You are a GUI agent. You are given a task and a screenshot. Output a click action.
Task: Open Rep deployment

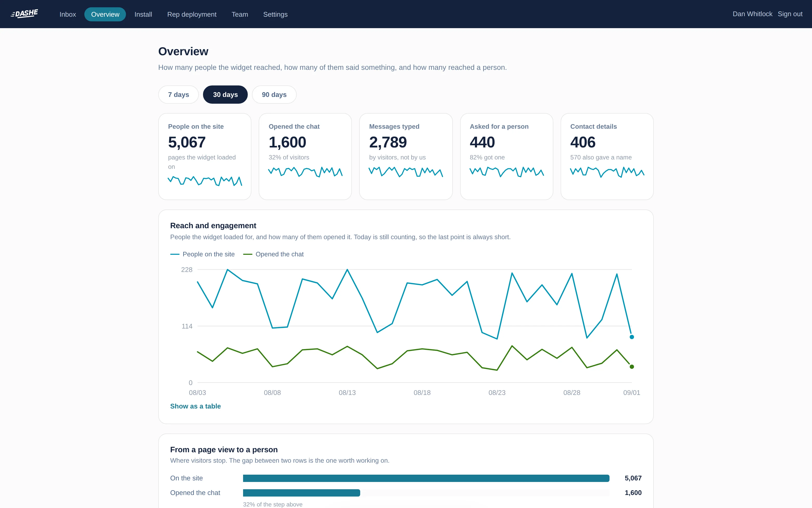[x=192, y=14]
